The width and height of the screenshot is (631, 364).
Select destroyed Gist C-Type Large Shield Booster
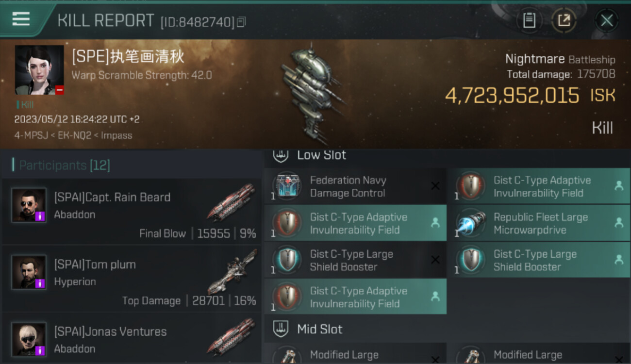click(x=355, y=260)
